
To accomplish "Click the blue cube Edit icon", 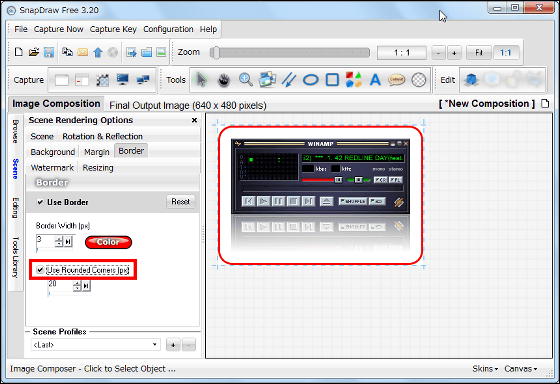I will [x=471, y=80].
